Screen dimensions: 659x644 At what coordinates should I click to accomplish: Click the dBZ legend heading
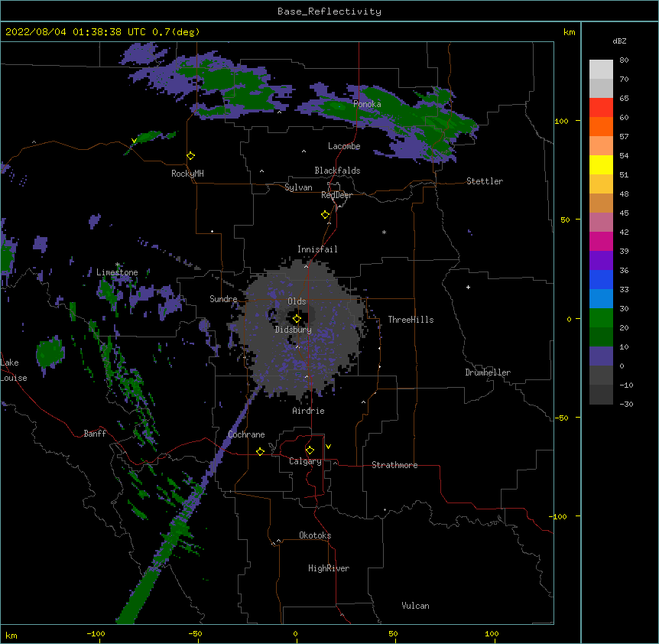click(x=619, y=41)
